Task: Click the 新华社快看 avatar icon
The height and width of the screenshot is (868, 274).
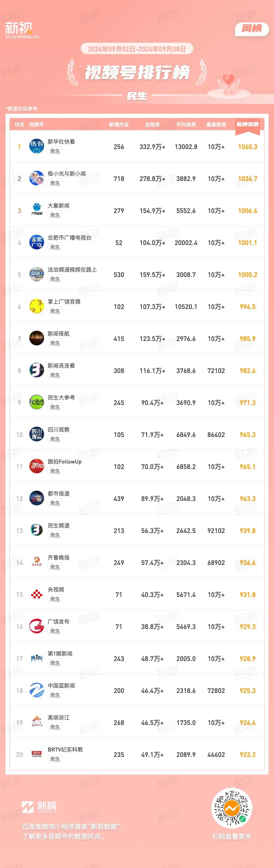Action: 36,146
